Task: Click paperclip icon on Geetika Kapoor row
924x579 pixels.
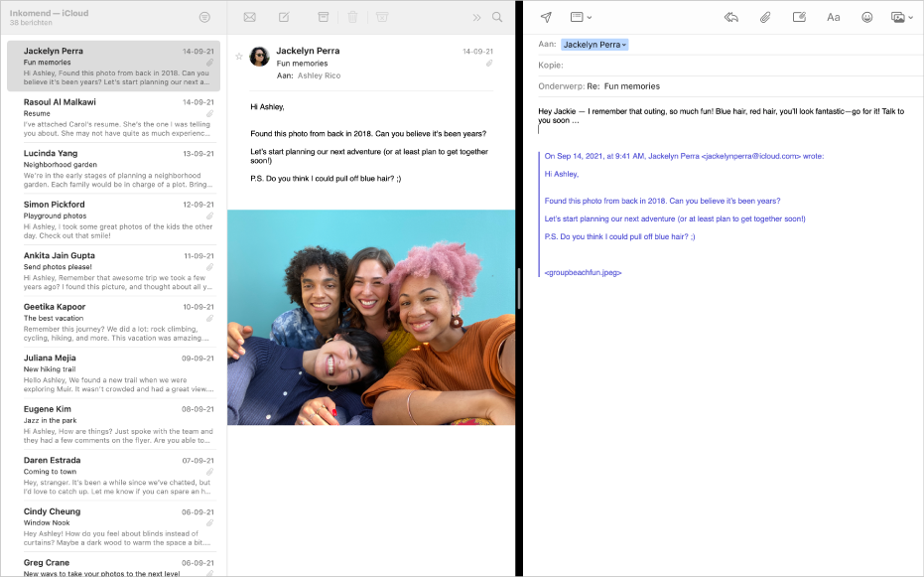Action: (x=209, y=319)
